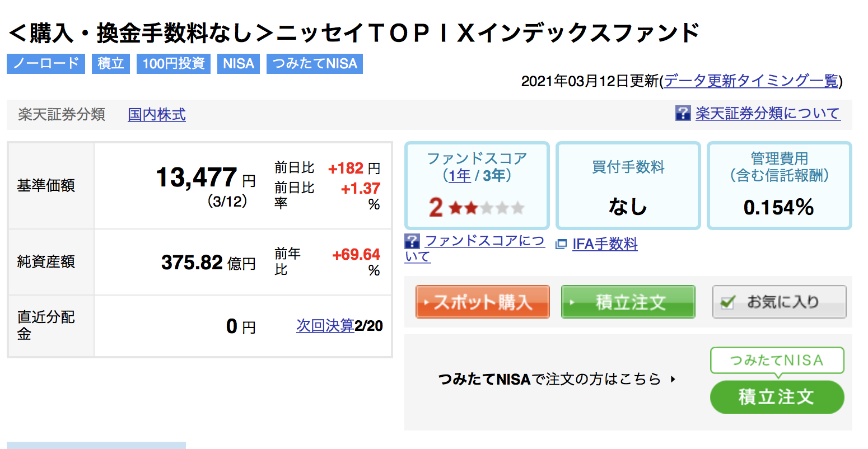This screenshot has height=449, width=868.
Task: Open the 国内株式 category link
Action: point(157,115)
